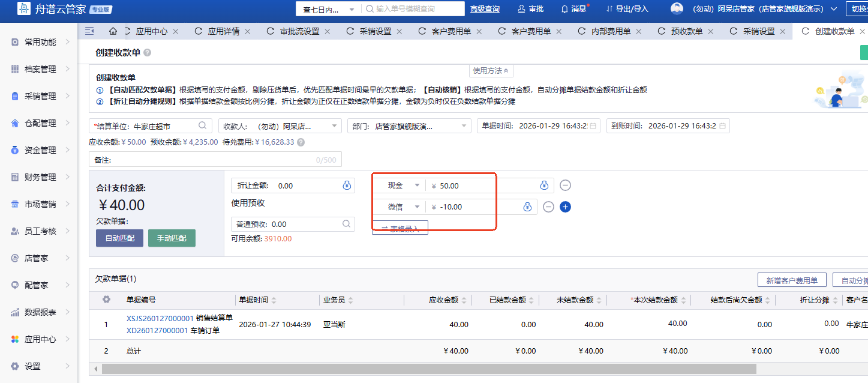Open the 微信 payment method dropdown
The height and width of the screenshot is (383, 868).
(417, 207)
